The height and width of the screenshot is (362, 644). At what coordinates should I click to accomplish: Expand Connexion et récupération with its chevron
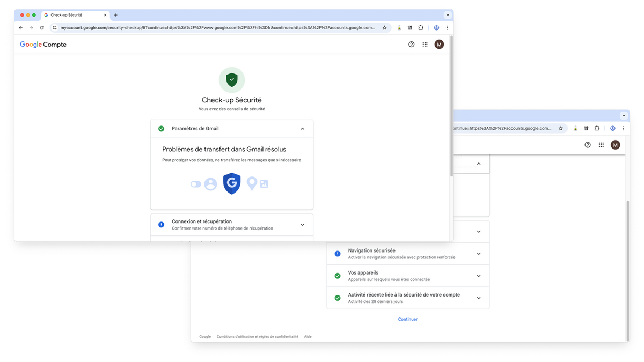coord(302,225)
